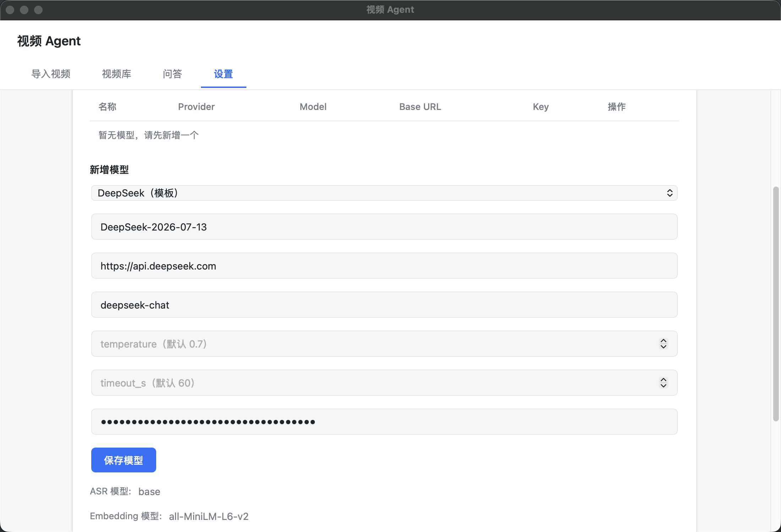This screenshot has height=532, width=781.
Task: Switch to the 视频库 tab
Action: pos(116,74)
